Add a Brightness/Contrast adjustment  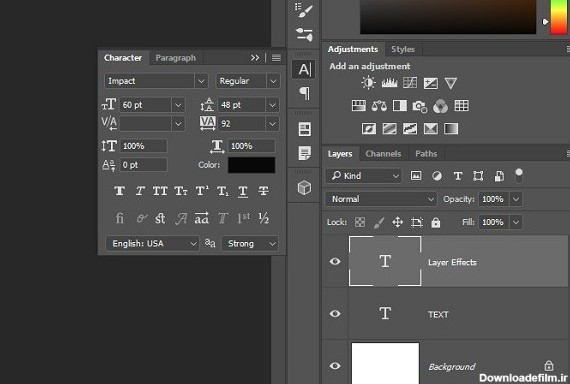click(x=368, y=83)
